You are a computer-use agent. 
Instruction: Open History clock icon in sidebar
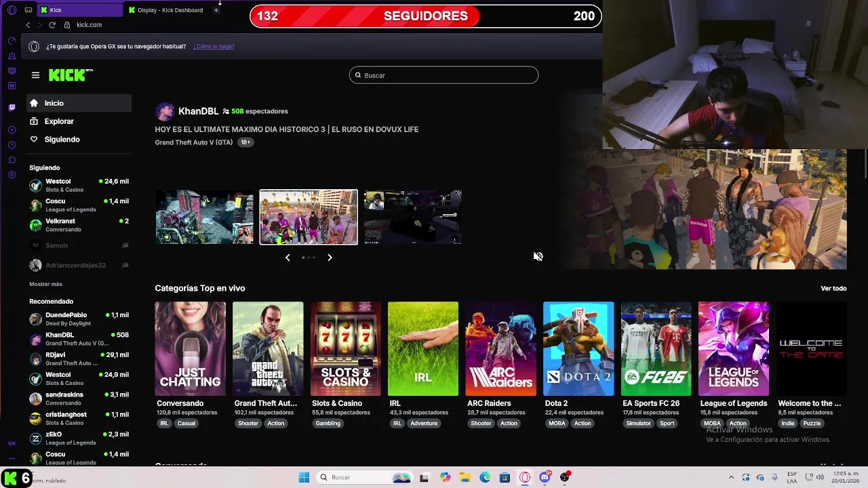coord(12,144)
